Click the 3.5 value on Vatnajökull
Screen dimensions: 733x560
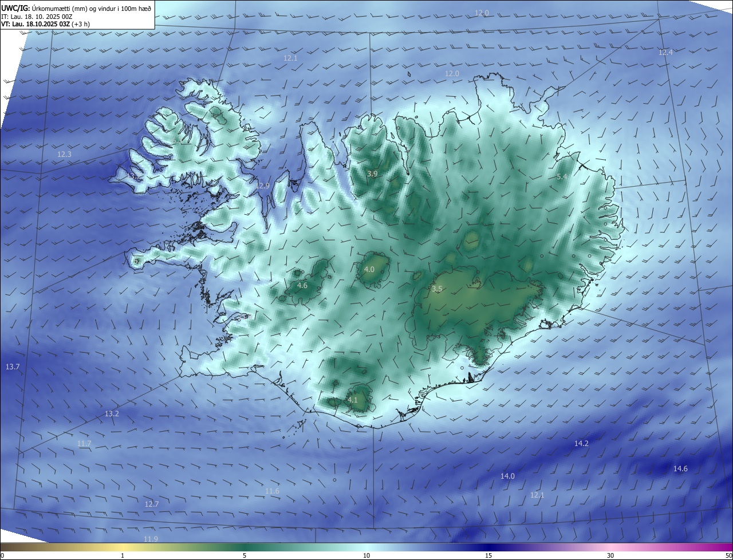pos(437,289)
